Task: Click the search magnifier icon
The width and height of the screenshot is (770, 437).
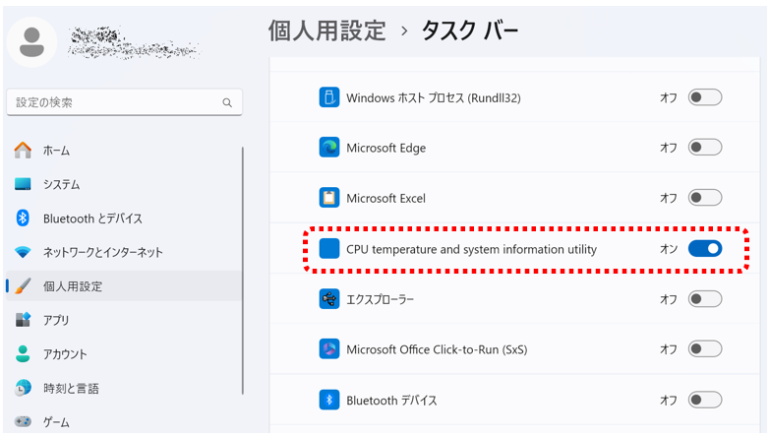Action: 227,103
